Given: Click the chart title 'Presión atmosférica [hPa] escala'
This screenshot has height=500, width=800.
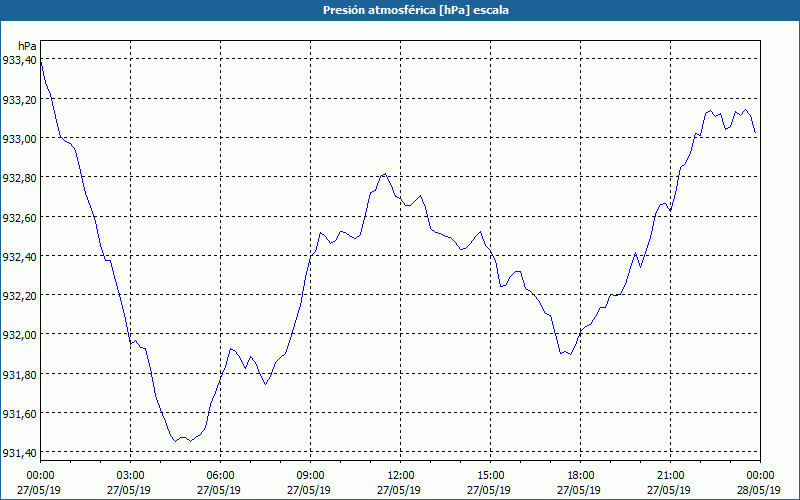Looking at the screenshot, I should (x=415, y=10).
